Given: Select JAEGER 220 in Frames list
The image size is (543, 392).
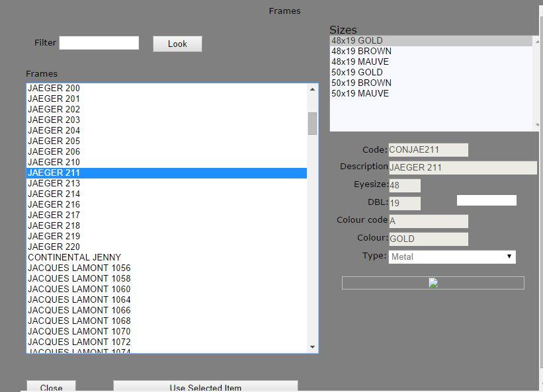Looking at the screenshot, I should click(167, 247).
